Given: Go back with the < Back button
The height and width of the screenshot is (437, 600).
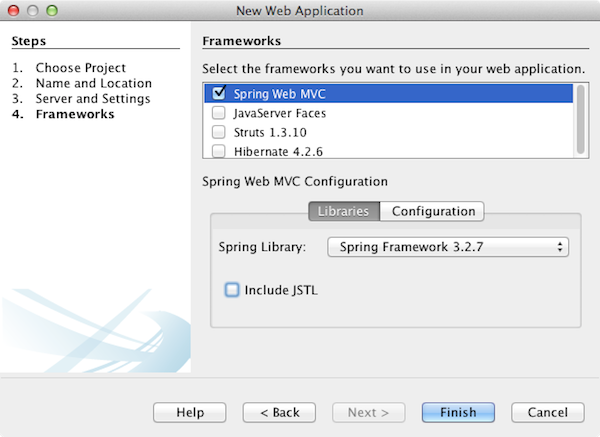Looking at the screenshot, I should click(279, 412).
